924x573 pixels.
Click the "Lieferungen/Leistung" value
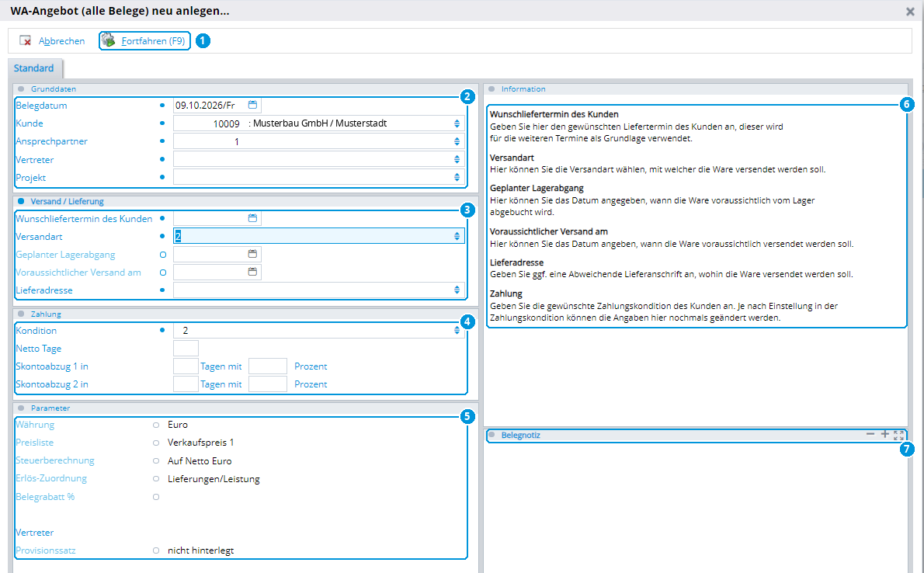coord(214,479)
